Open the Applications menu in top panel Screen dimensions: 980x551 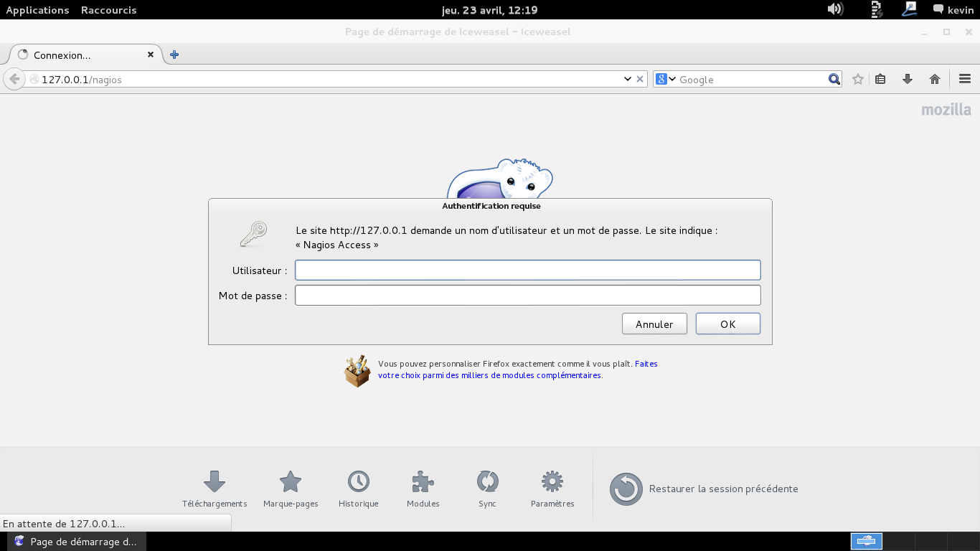(x=37, y=10)
